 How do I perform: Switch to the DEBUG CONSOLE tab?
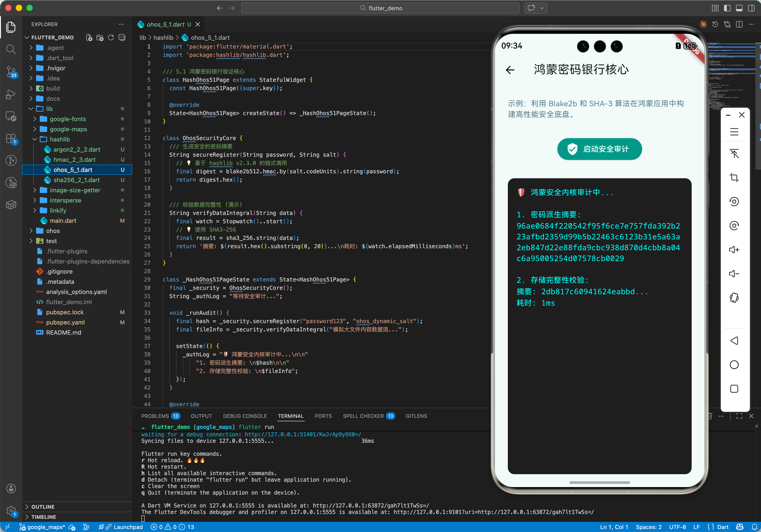tap(245, 416)
